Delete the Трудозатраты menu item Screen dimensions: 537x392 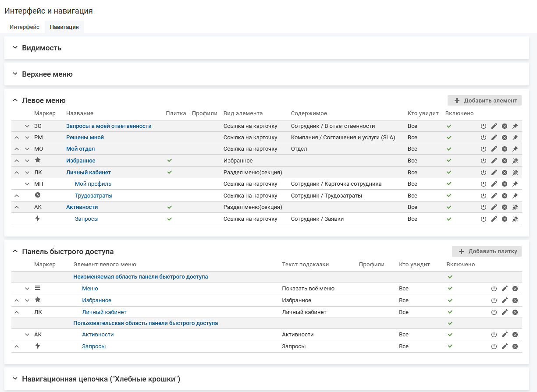[x=505, y=196]
